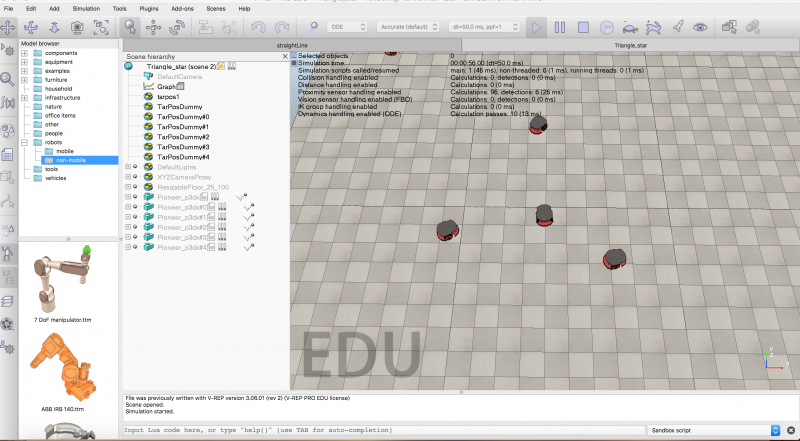Click the redo arrow
The width and height of the screenshot is (800, 441).
point(282,27)
